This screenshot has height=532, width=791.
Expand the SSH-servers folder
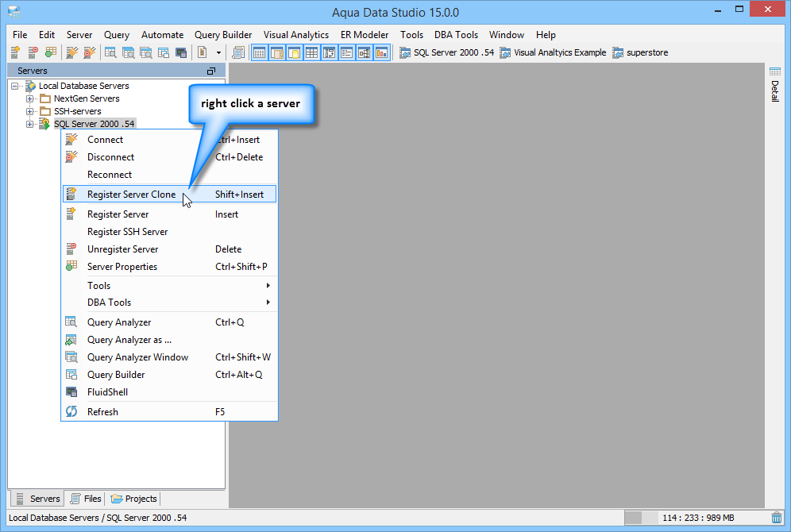tap(29, 111)
